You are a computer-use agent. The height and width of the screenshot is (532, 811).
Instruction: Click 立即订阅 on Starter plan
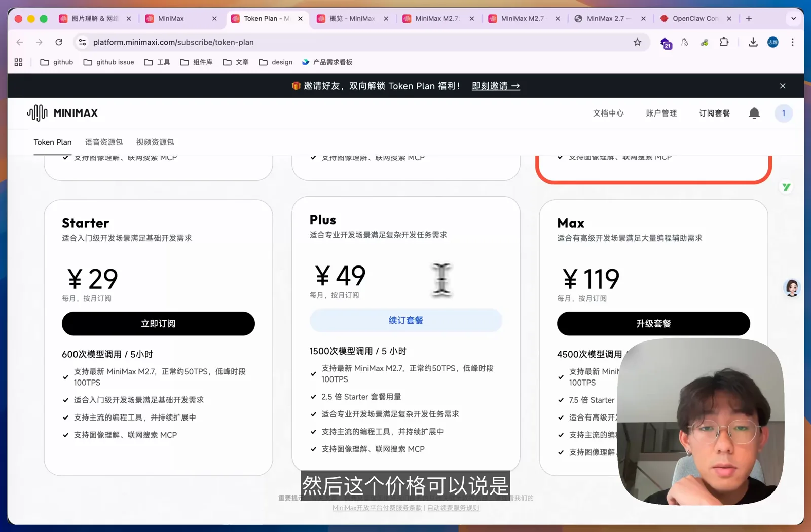(158, 323)
